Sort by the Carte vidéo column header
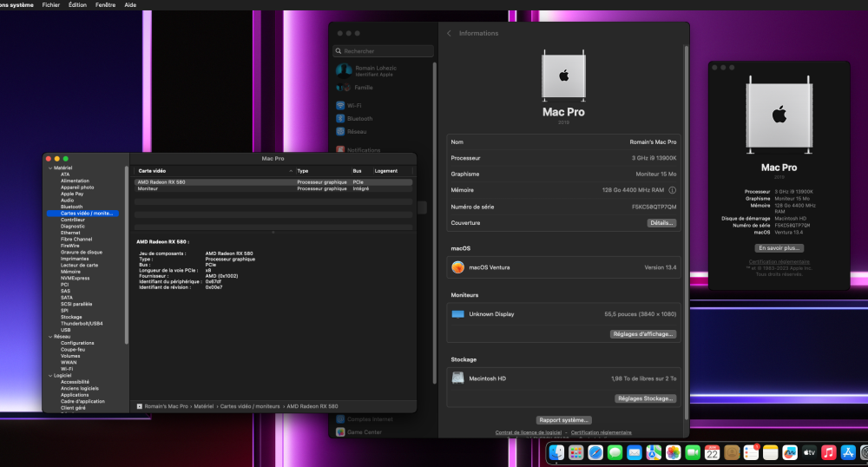 click(214, 171)
